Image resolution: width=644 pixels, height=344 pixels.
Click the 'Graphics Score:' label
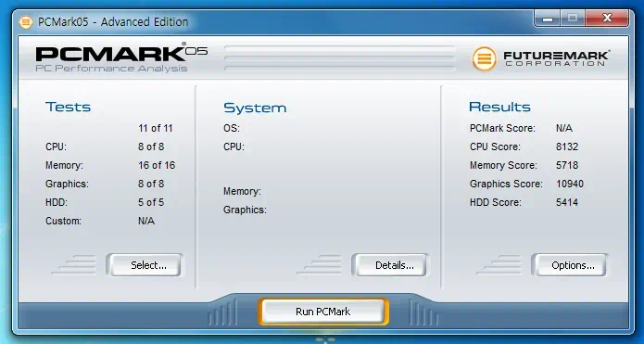tap(506, 184)
